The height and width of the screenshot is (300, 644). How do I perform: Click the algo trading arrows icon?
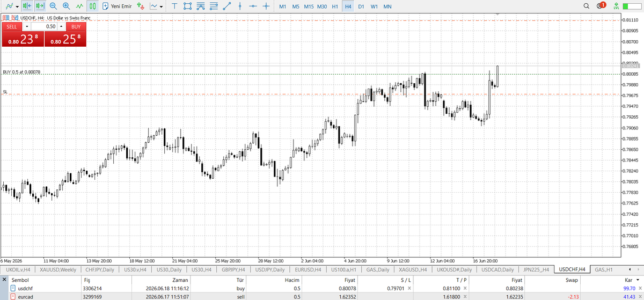[x=141, y=6]
